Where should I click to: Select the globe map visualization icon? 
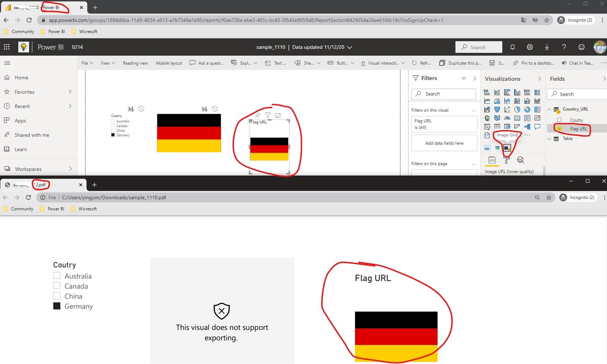coord(487,118)
